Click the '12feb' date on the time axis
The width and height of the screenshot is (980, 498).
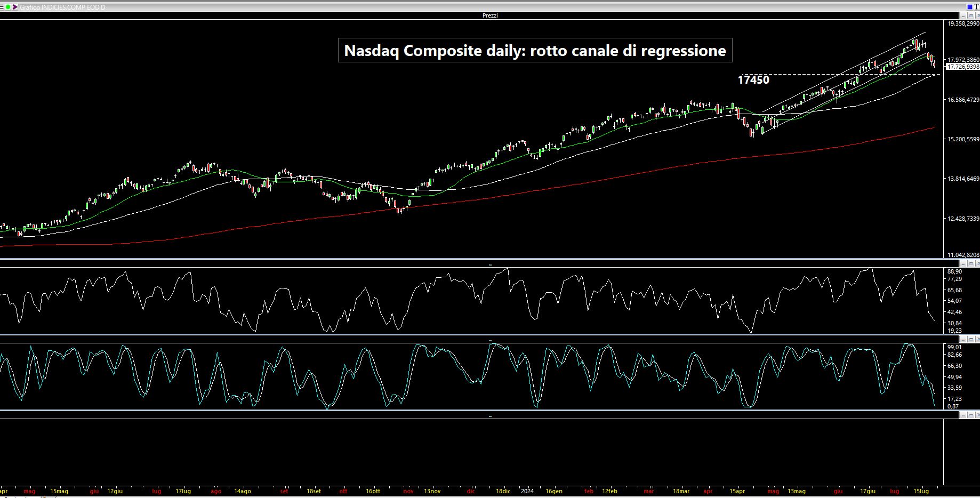point(610,491)
